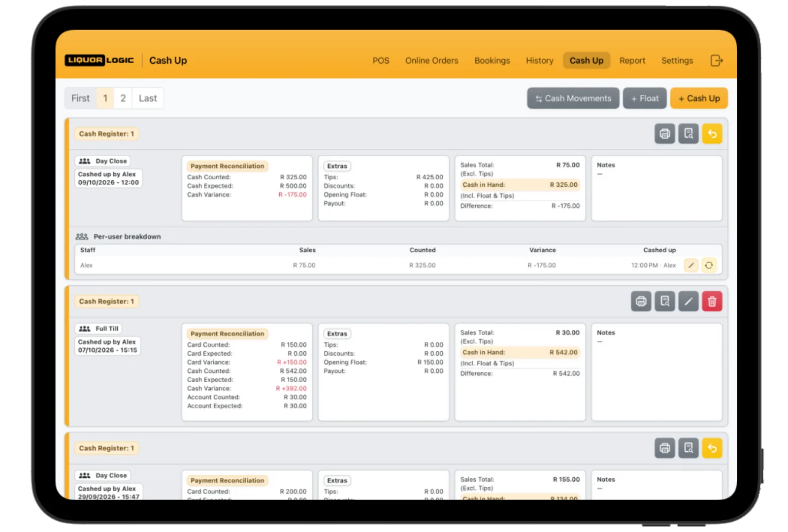788x532 pixels.
Task: Click 'Cashed up by Alex 07/10/2026 - 15:15'
Action: 107,346
